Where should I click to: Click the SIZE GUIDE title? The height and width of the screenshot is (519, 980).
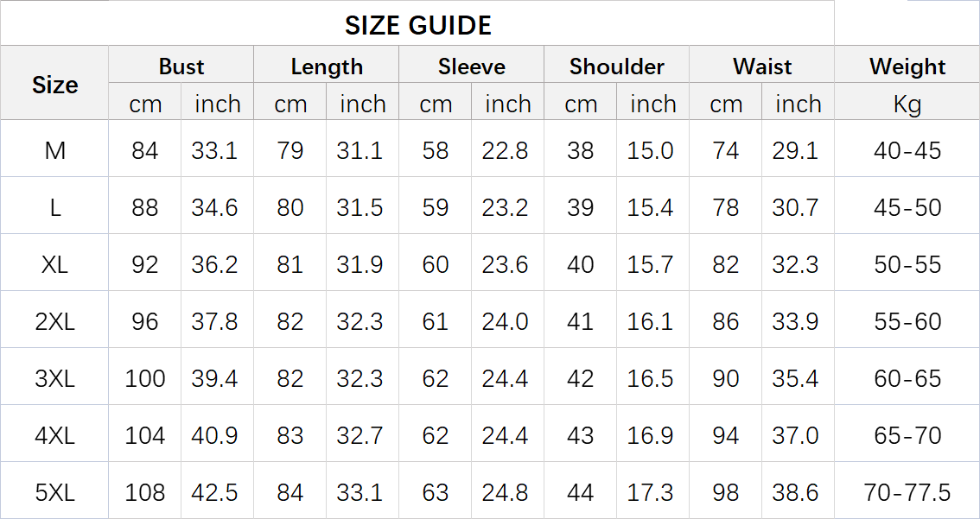pos(418,25)
